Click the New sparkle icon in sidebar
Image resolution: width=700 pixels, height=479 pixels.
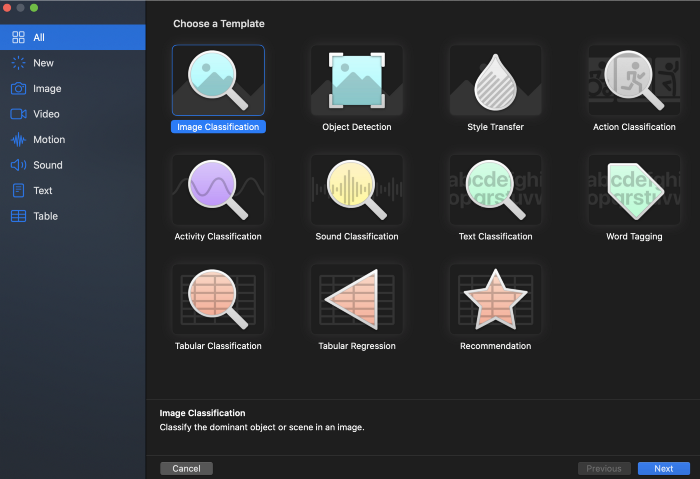pyautogui.click(x=18, y=63)
